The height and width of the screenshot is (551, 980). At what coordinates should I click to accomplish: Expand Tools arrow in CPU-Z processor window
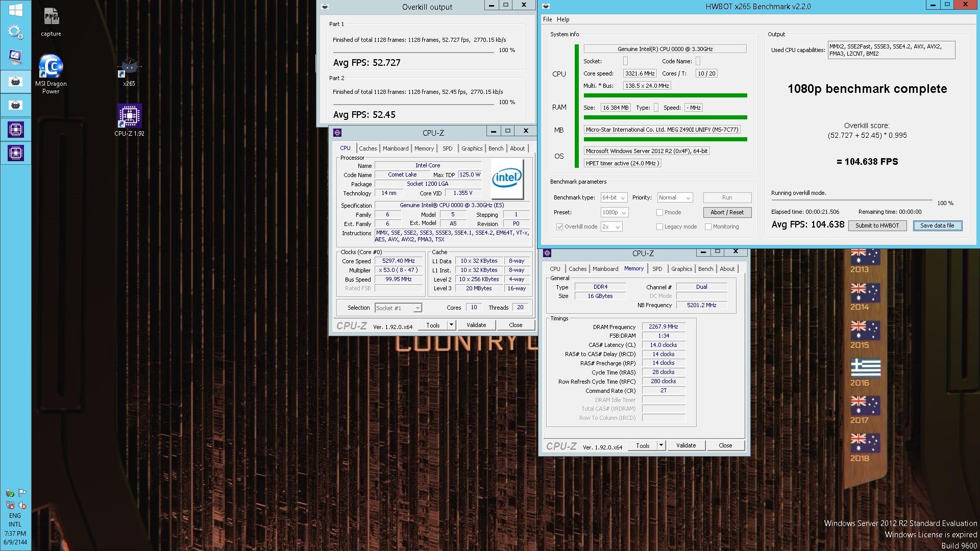pyautogui.click(x=451, y=325)
